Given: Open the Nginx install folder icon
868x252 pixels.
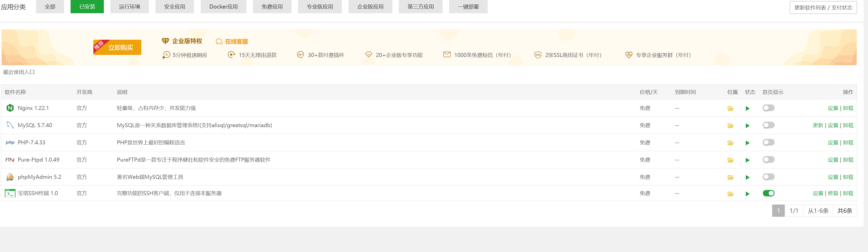Looking at the screenshot, I should (730, 108).
